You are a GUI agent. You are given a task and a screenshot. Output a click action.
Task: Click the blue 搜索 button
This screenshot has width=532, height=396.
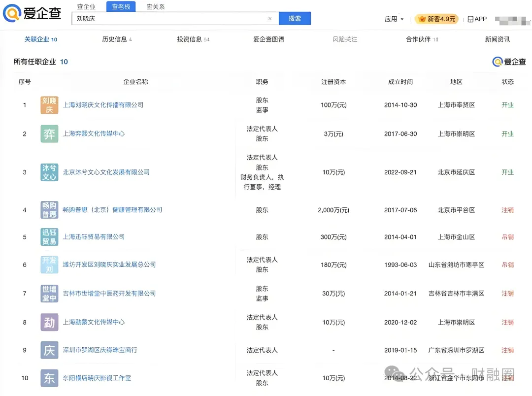coord(295,19)
